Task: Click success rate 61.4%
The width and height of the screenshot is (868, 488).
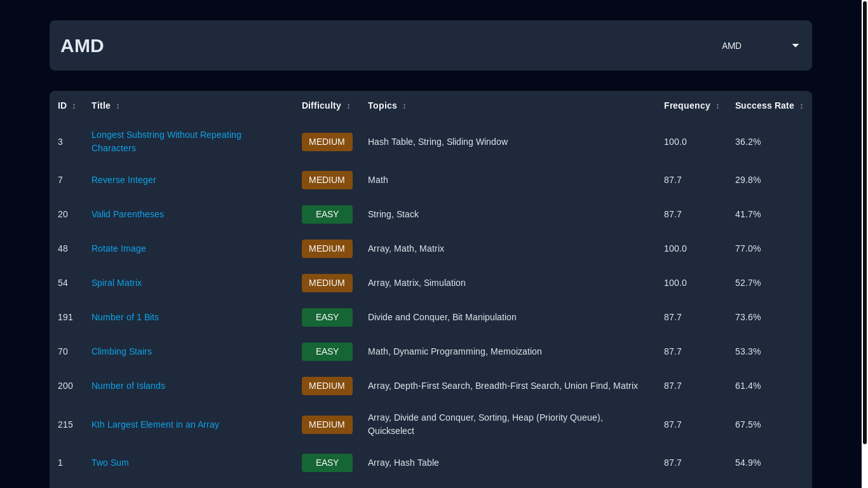Action: [x=748, y=386]
